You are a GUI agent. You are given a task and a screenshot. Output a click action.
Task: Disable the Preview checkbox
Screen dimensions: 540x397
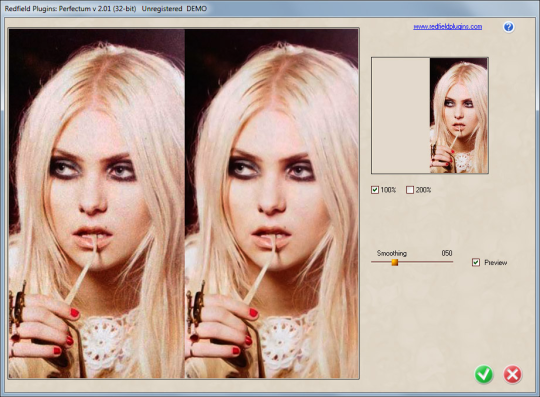pyautogui.click(x=476, y=262)
